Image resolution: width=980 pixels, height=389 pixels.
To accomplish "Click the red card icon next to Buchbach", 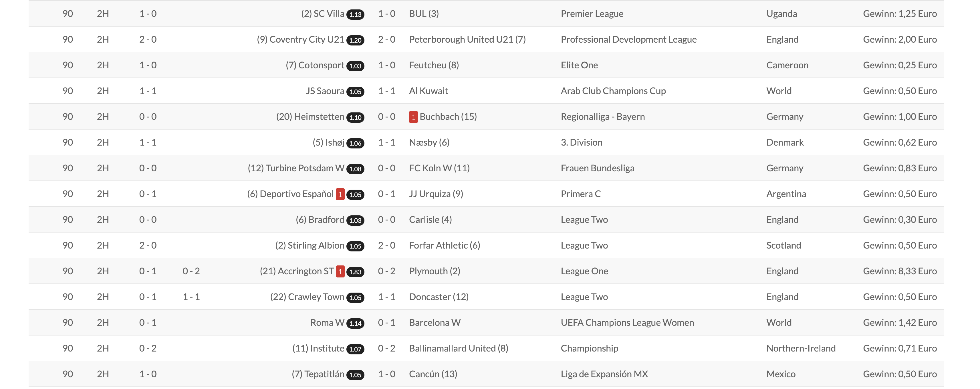I will click(x=413, y=117).
